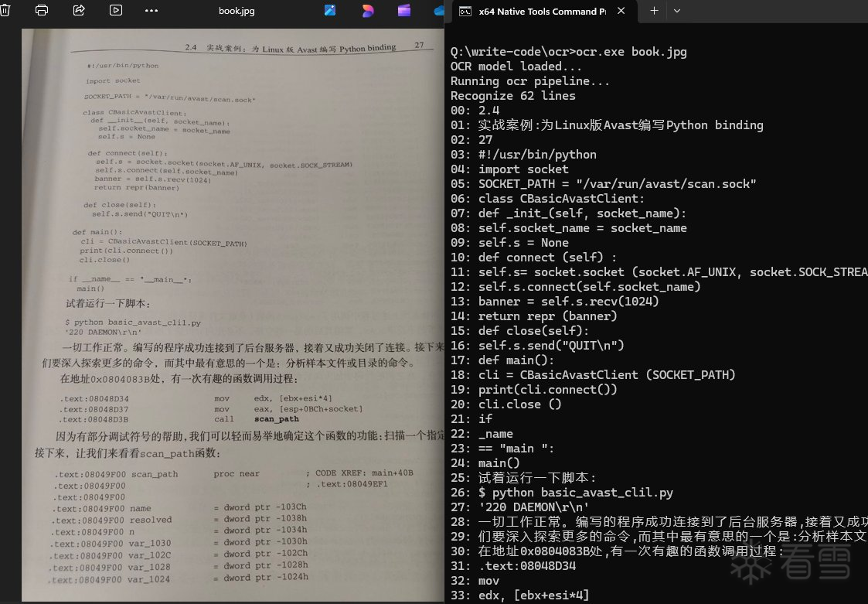This screenshot has width=868, height=604.
Task: Click the bold scan_path text in photo
Action: pyautogui.click(x=276, y=419)
